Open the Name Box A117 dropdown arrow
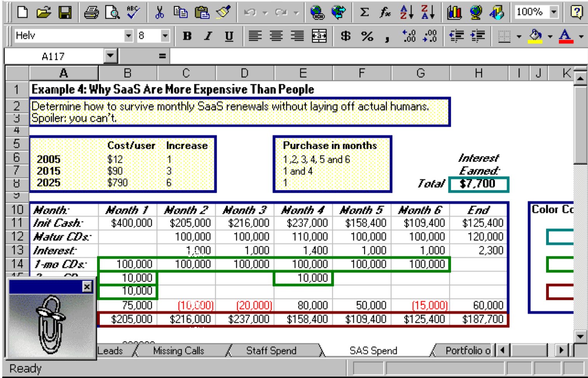Screen dimensions: 588x378 [111, 56]
